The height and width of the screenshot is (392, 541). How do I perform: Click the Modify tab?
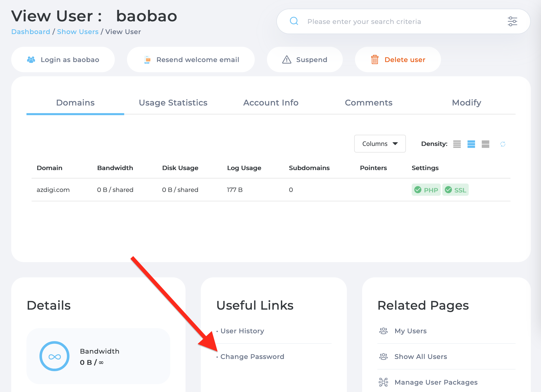pos(466,102)
